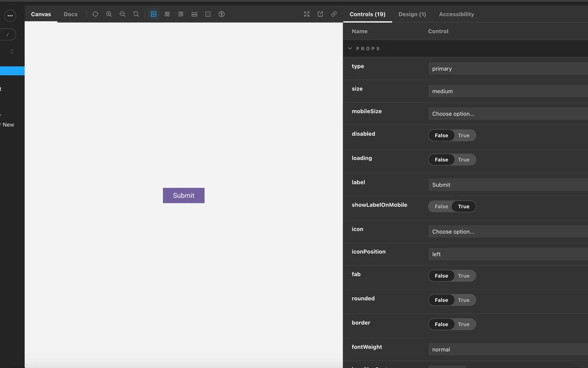Set fab to True
The width and height of the screenshot is (588, 368).
click(x=464, y=276)
